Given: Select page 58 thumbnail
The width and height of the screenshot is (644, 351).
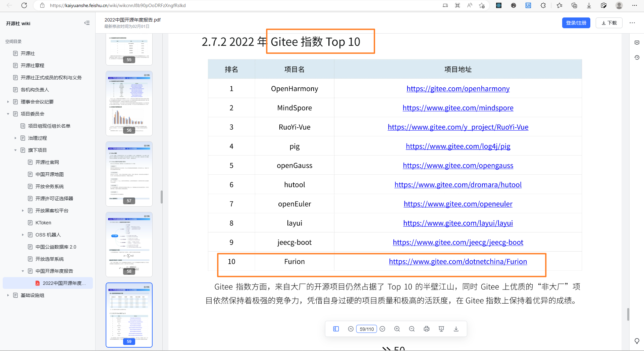Looking at the screenshot, I should [x=129, y=244].
